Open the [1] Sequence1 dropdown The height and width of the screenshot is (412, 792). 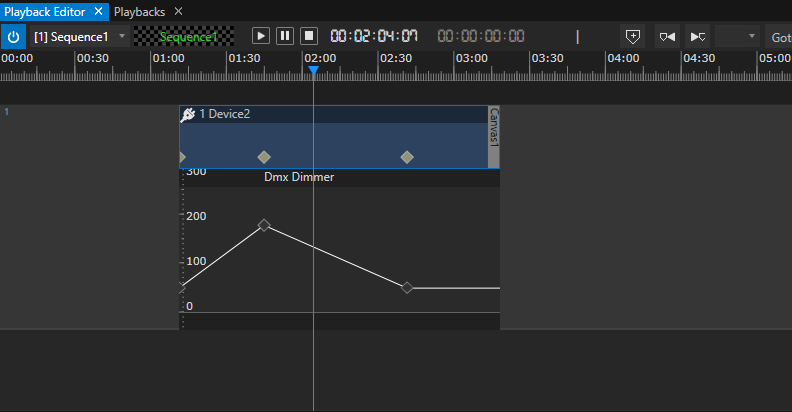(x=80, y=37)
